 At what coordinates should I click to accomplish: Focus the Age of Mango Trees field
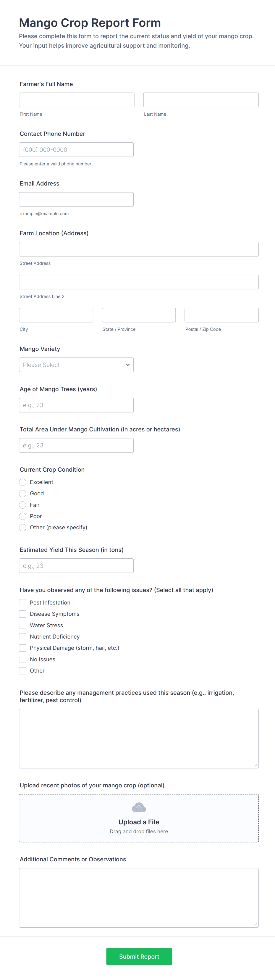pos(76,405)
